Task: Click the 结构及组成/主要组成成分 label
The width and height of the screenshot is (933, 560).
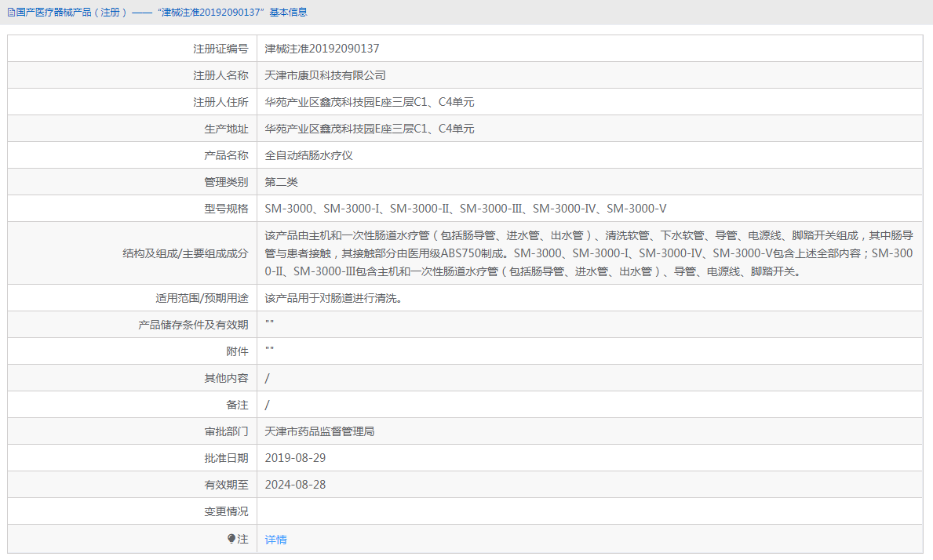Action: point(185,254)
